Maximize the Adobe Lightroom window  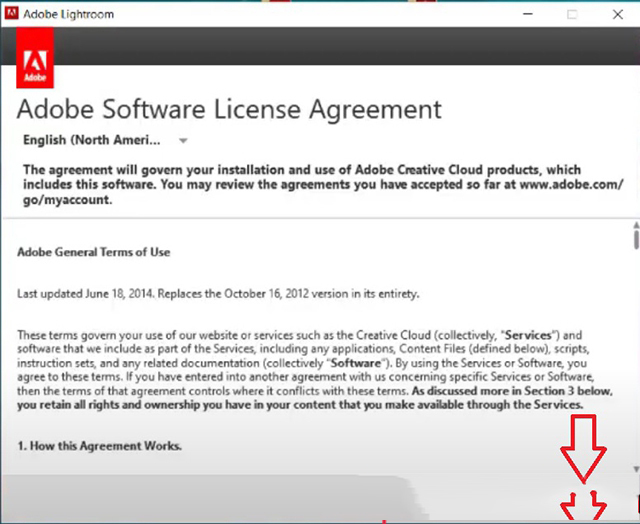point(572,14)
